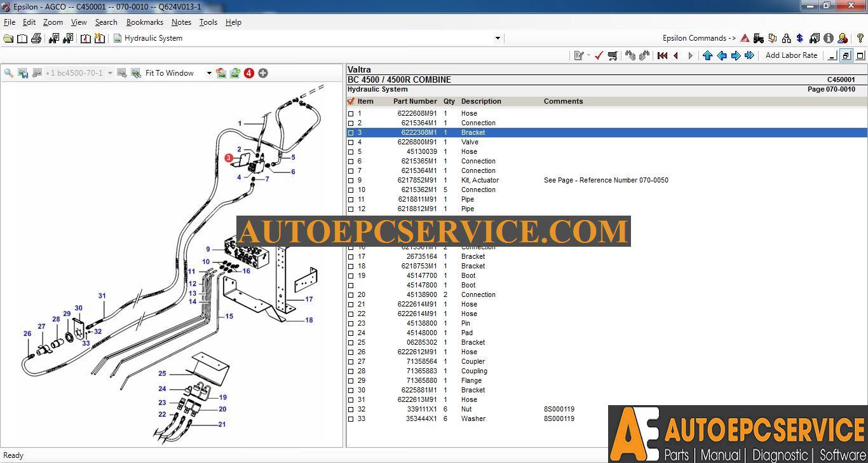The height and width of the screenshot is (463, 868).
Task: Click the blue right arrow
Action: pyautogui.click(x=736, y=55)
